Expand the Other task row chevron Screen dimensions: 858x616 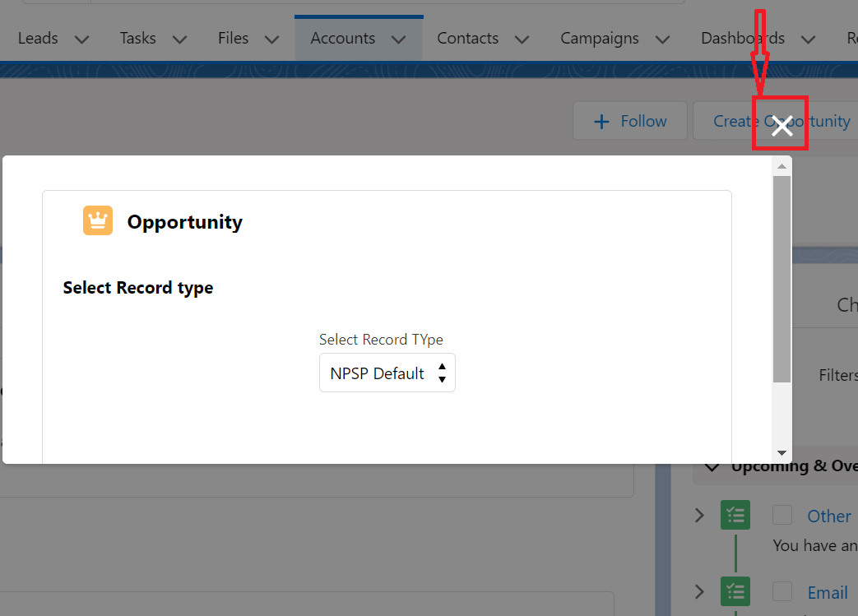point(699,516)
